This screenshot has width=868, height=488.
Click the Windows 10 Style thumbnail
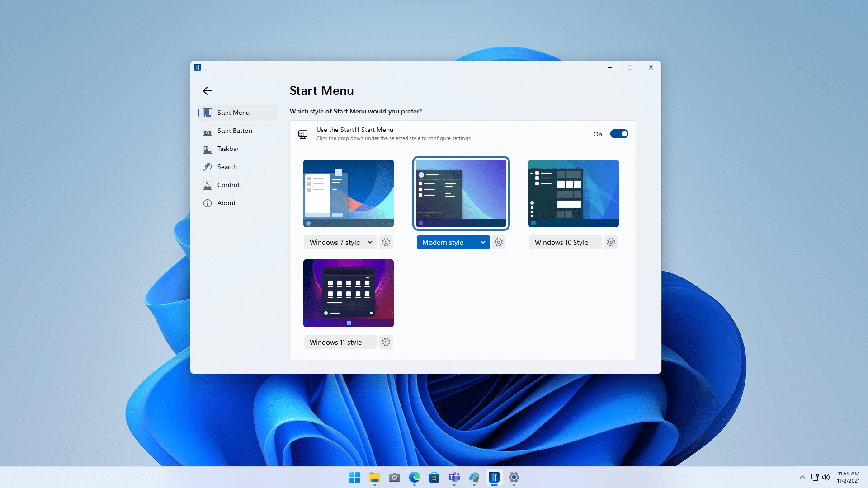pyautogui.click(x=574, y=193)
